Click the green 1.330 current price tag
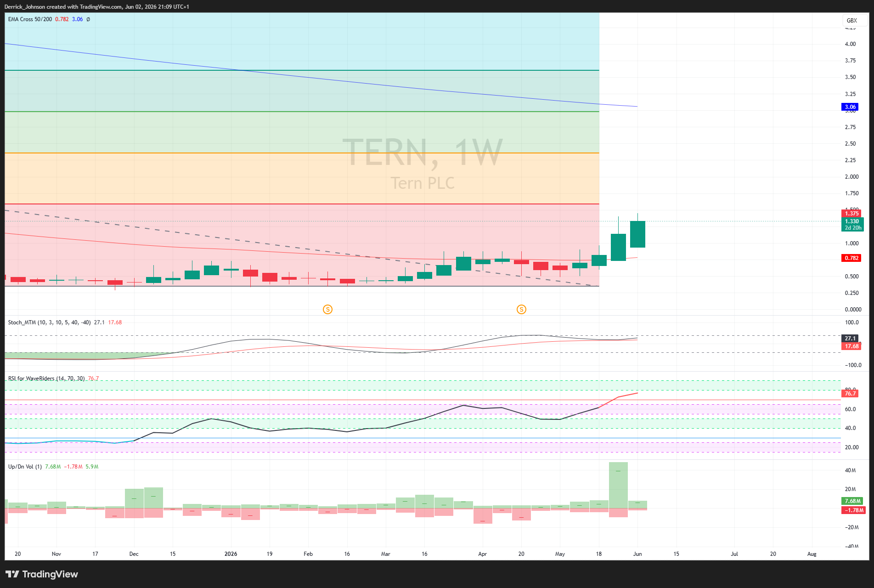This screenshot has height=588, width=874. pyautogui.click(x=852, y=224)
